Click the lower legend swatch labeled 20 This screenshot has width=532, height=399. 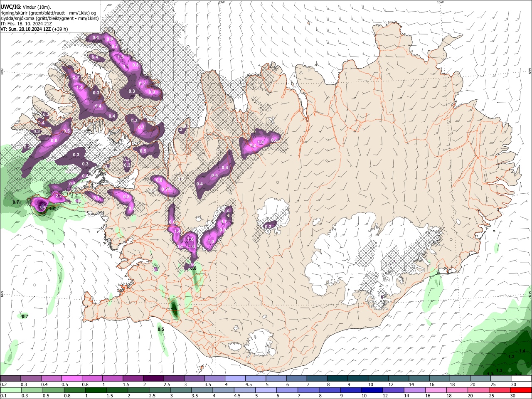(478, 390)
